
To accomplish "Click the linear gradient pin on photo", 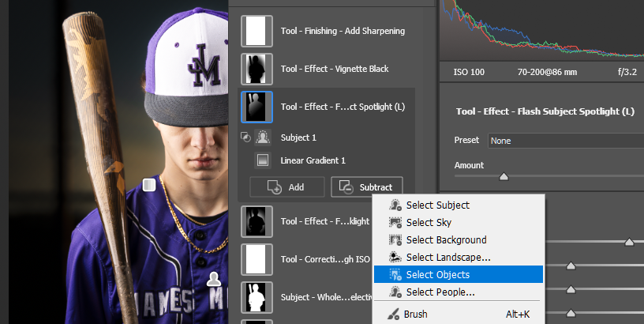I will coord(148,185).
